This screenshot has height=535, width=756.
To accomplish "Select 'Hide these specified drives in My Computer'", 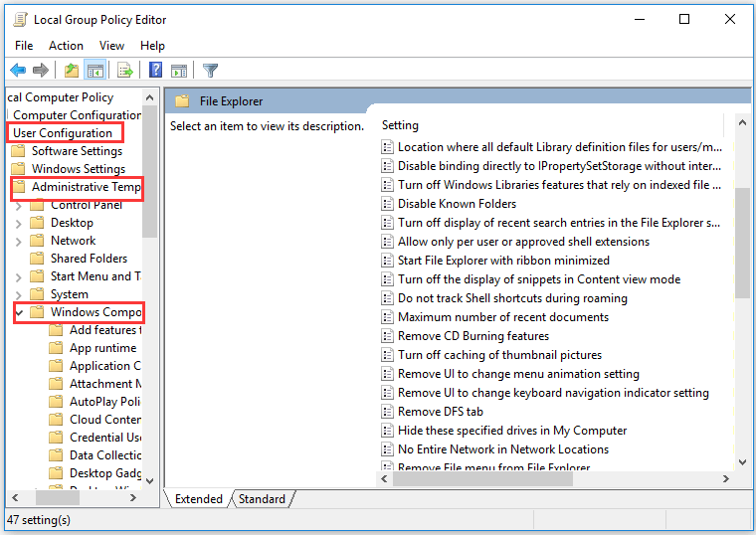I will point(512,431).
